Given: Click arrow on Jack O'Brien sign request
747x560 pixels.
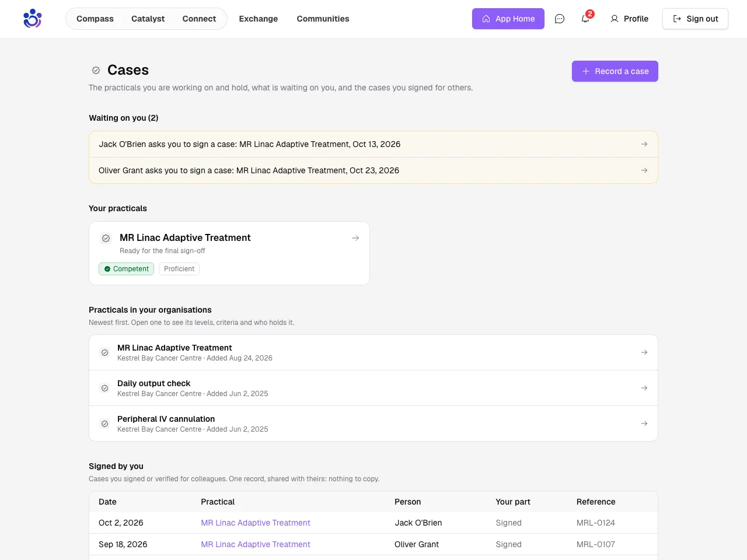Looking at the screenshot, I should click(x=644, y=144).
